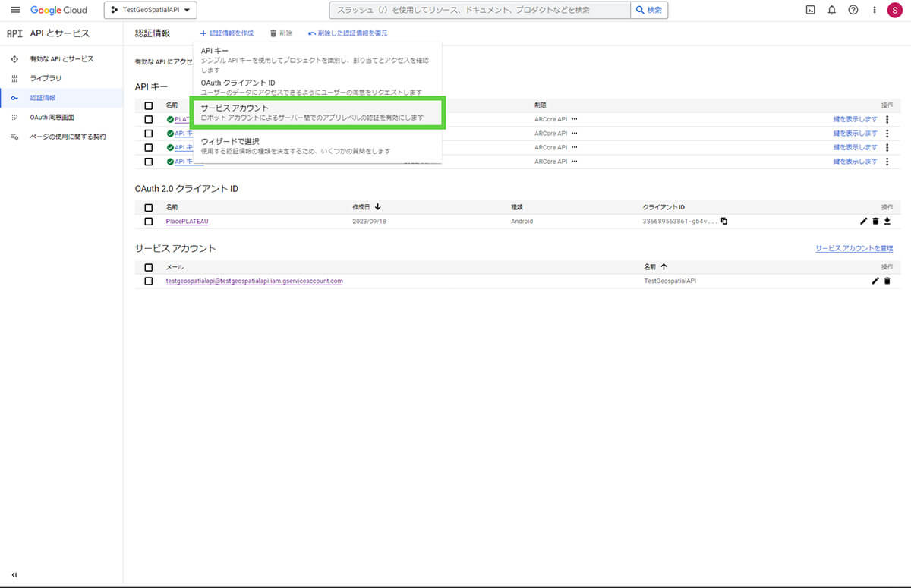Screen dimensions: 911x588
Task: Open the PLAT API key link
Action: [x=183, y=119]
